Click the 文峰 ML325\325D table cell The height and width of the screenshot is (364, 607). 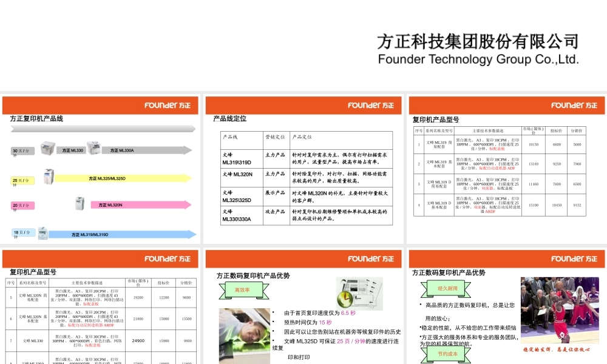242,197
